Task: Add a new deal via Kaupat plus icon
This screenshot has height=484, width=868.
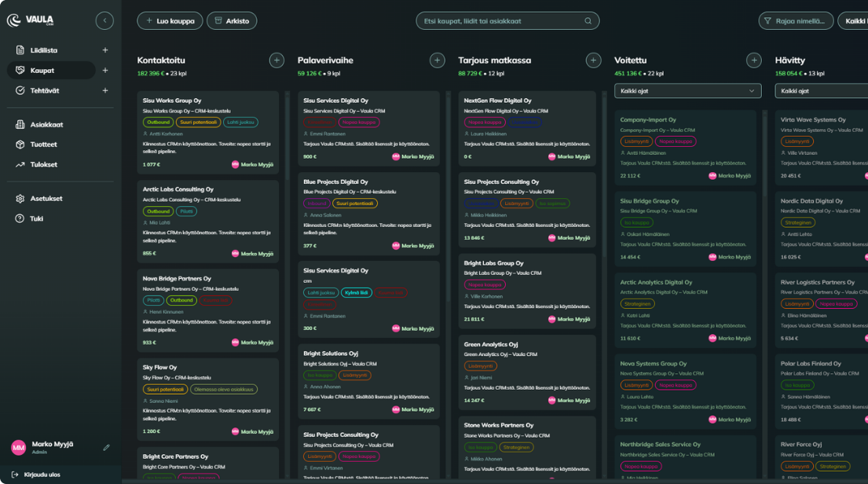Action: pyautogui.click(x=105, y=71)
